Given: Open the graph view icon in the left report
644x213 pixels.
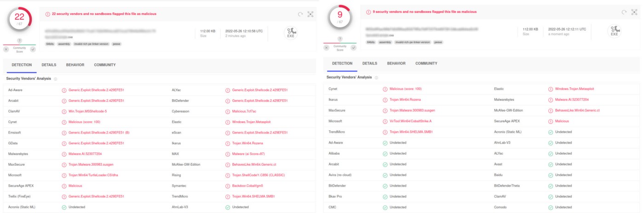Looking at the screenshot, I should (x=310, y=14).
